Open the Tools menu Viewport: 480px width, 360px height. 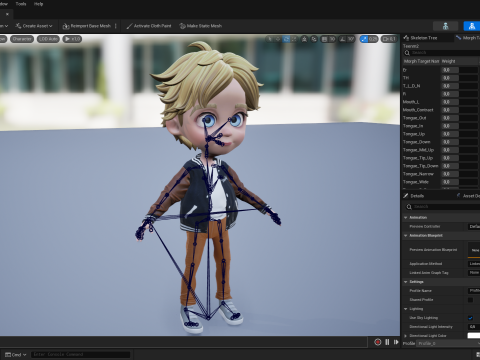coord(21,4)
